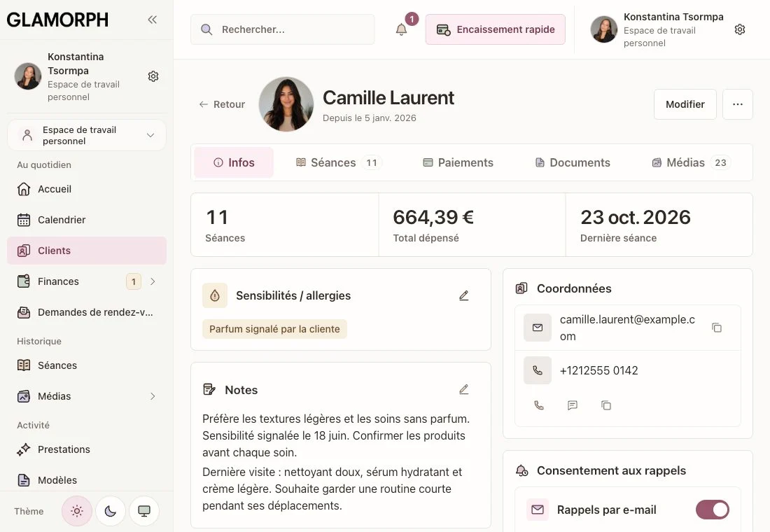The image size is (770, 532).
Task: Copy the phone number icon
Action: pyautogui.click(x=606, y=405)
